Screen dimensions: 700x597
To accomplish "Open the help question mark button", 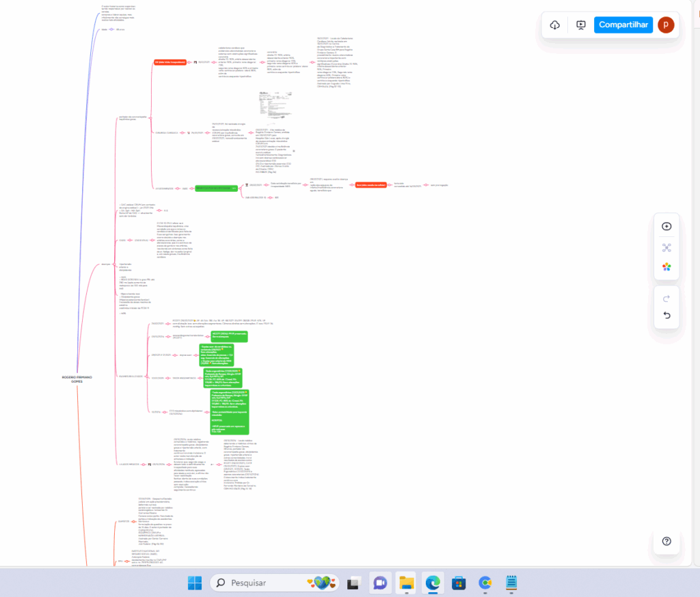I will [x=667, y=541].
